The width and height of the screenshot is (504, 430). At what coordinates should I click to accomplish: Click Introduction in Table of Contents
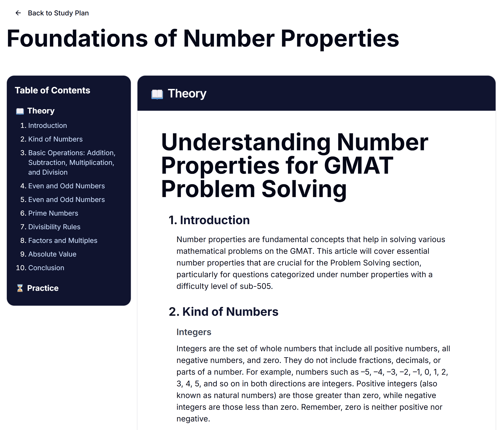[x=48, y=125]
